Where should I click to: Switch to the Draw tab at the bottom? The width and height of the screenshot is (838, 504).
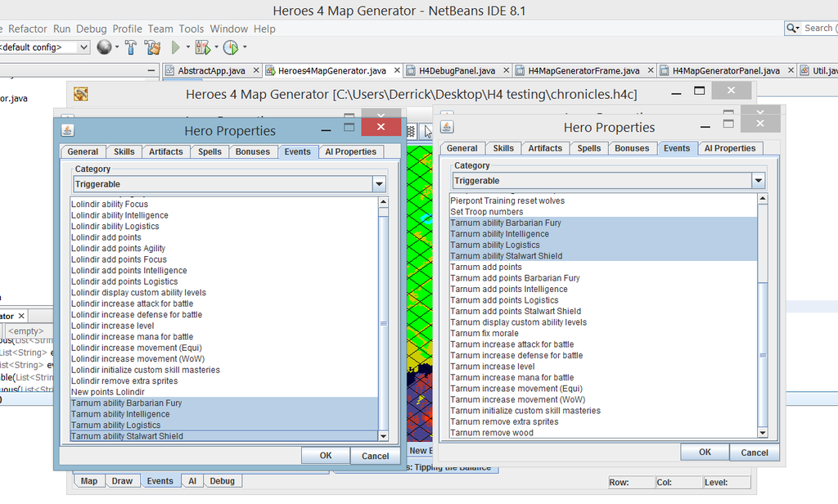tap(122, 481)
